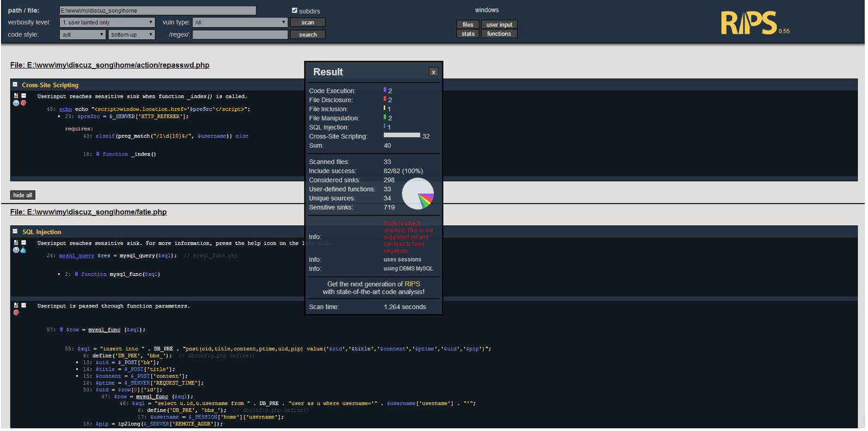Click the RIPS logo
This screenshot has width=868, height=431.
749,23
